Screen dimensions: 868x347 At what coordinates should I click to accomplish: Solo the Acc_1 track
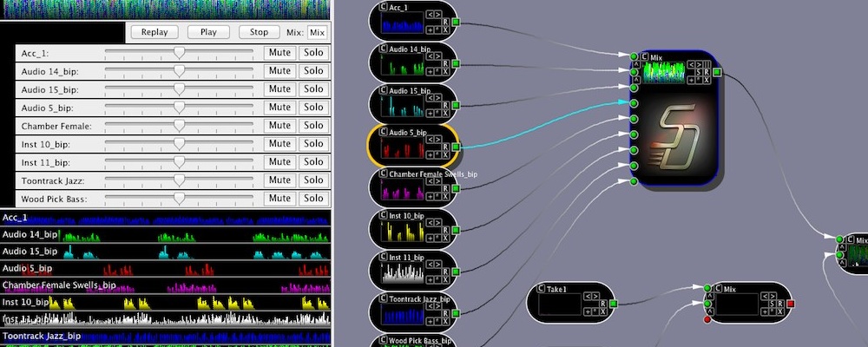(x=313, y=53)
